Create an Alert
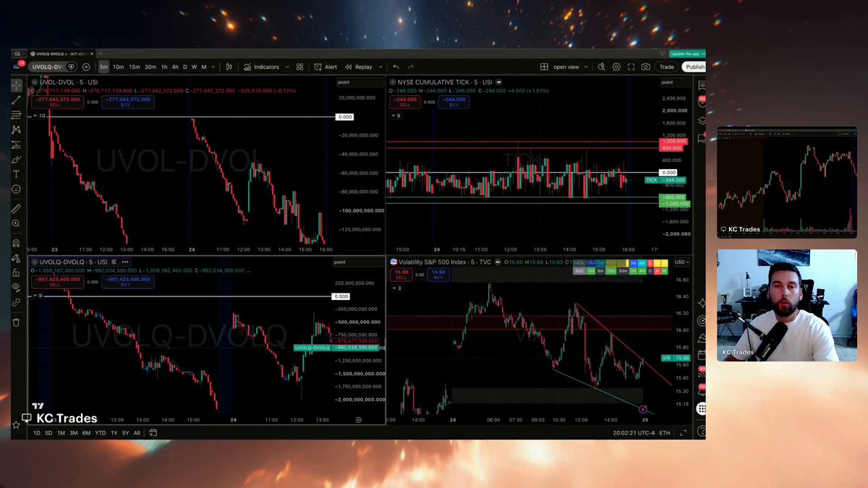The height and width of the screenshot is (488, 868). click(x=325, y=67)
